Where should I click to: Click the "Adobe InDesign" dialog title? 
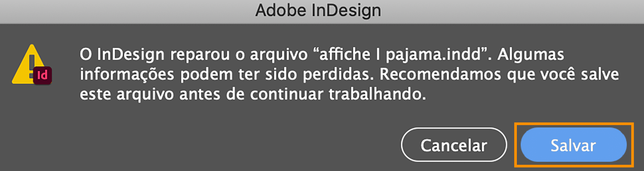point(318,10)
